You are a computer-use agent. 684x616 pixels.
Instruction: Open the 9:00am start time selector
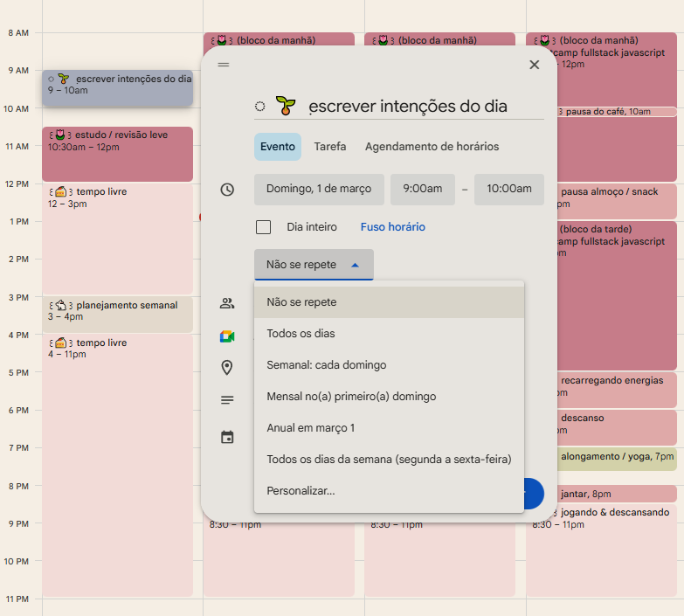point(422,189)
